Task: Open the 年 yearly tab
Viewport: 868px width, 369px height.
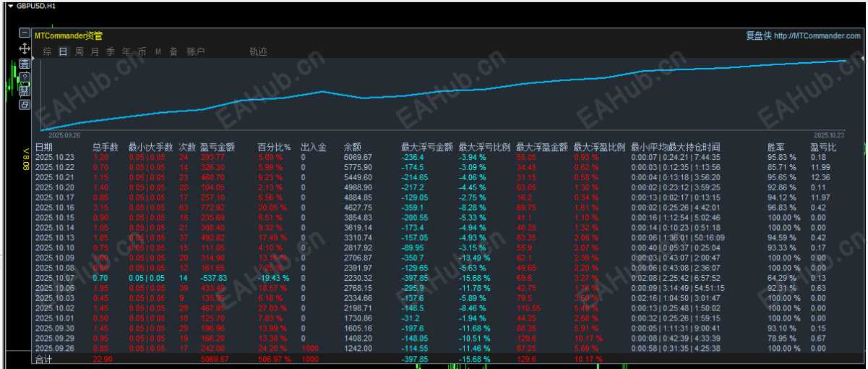Action: click(x=126, y=51)
